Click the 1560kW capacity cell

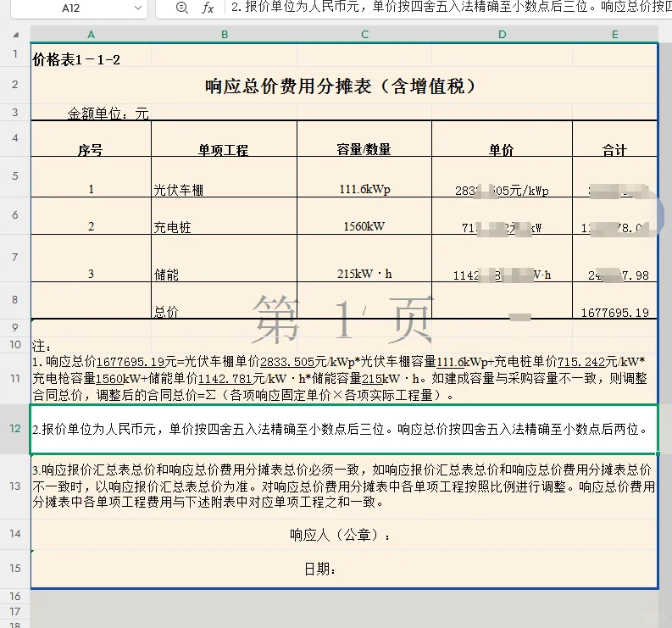364,216
